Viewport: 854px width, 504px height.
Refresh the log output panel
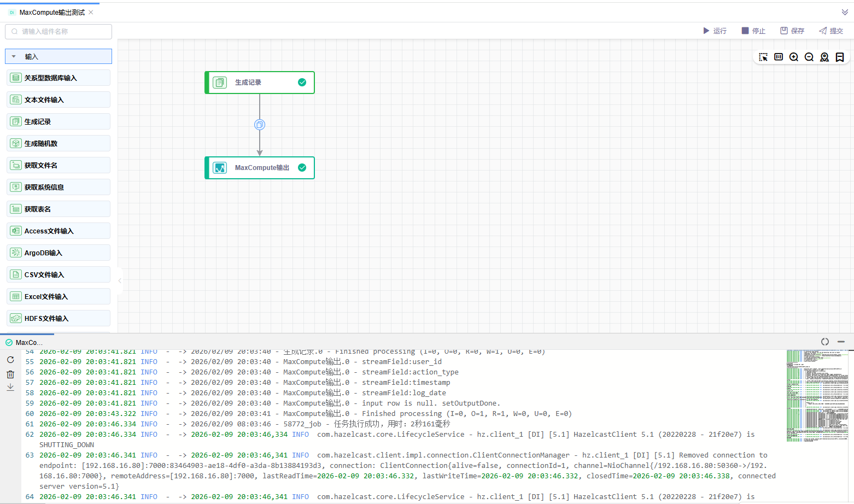[x=10, y=360]
